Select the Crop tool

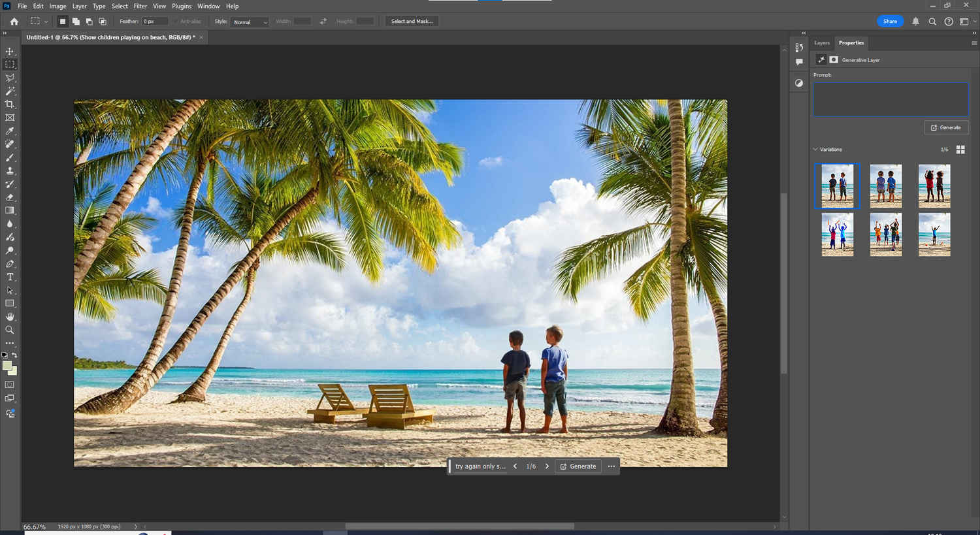click(10, 105)
